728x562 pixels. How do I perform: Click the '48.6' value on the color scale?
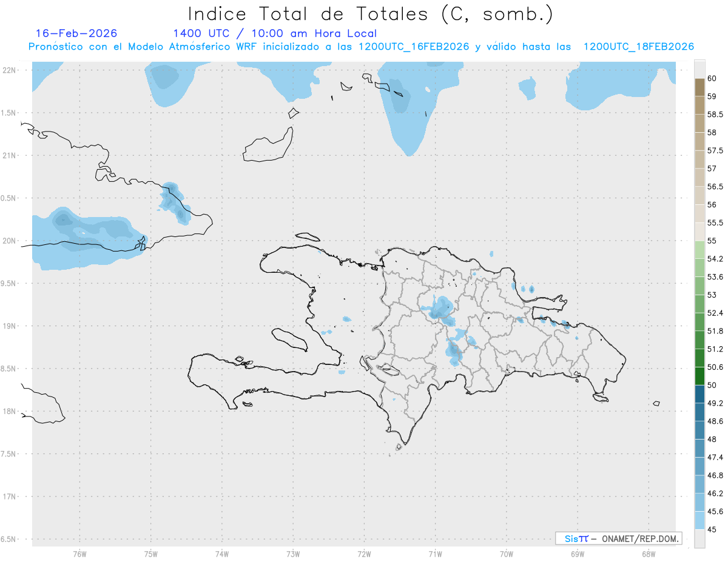tap(715, 421)
